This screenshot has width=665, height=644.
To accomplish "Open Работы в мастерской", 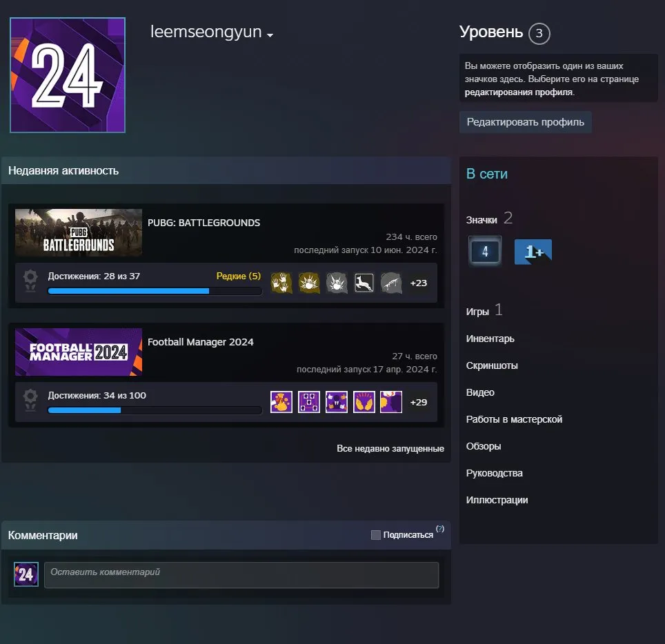I will coord(514,419).
